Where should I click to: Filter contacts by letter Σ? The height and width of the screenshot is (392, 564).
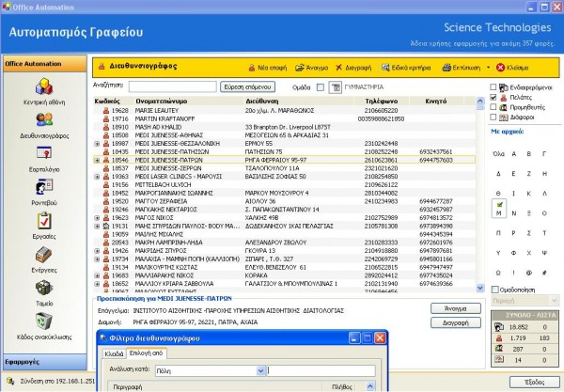pyautogui.click(x=528, y=233)
